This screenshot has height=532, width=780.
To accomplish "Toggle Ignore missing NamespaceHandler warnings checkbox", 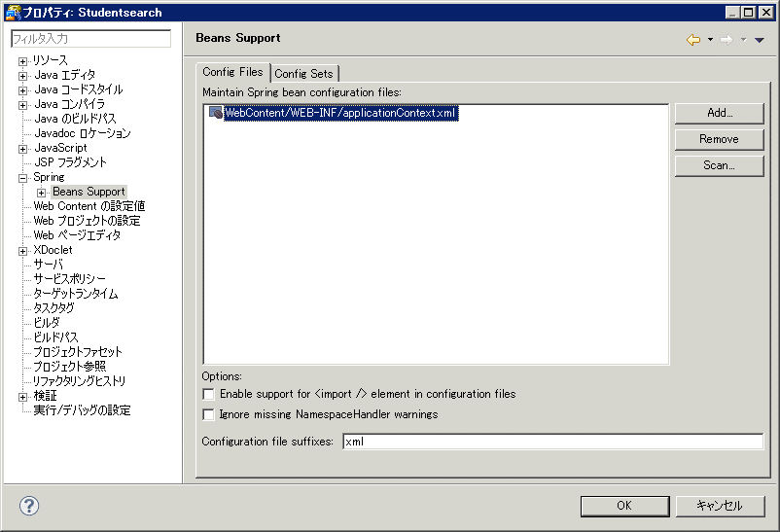I will pyautogui.click(x=208, y=414).
